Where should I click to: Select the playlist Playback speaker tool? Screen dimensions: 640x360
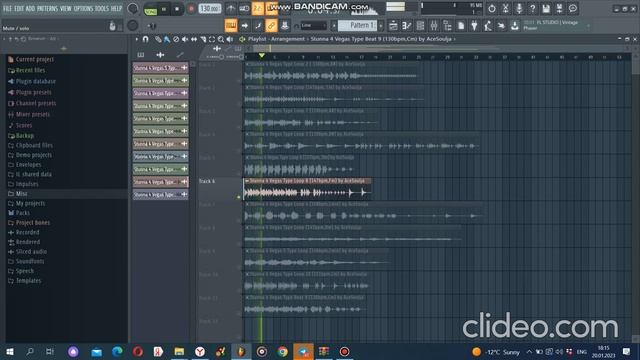tap(230, 39)
